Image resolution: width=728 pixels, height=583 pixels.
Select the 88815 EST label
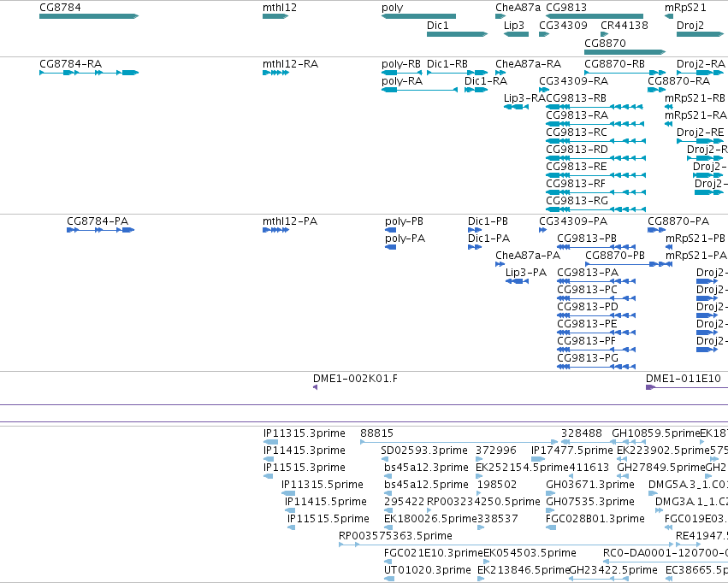coord(376,433)
